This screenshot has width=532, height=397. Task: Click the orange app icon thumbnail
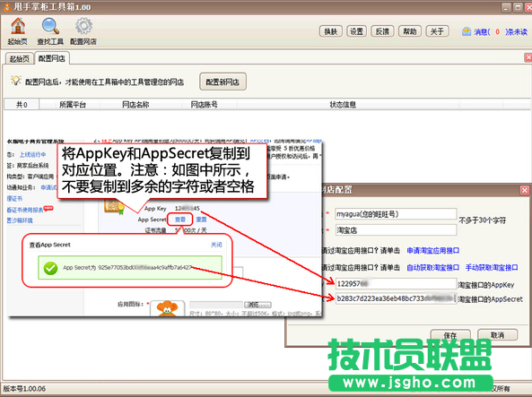[167, 308]
